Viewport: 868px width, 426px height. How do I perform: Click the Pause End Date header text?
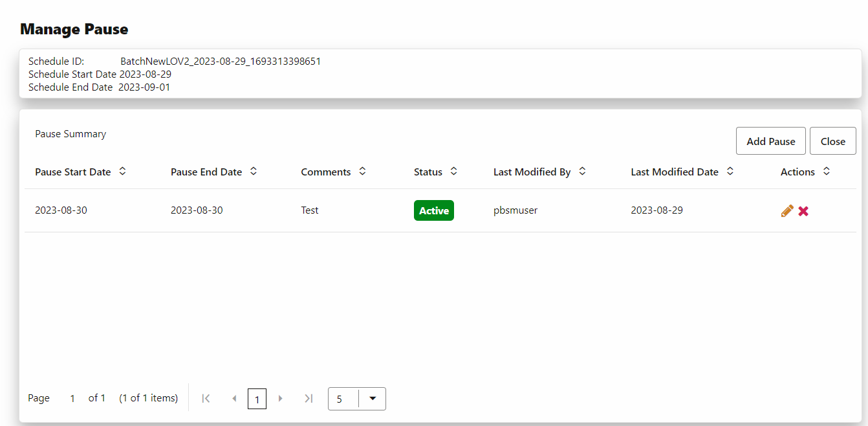206,172
